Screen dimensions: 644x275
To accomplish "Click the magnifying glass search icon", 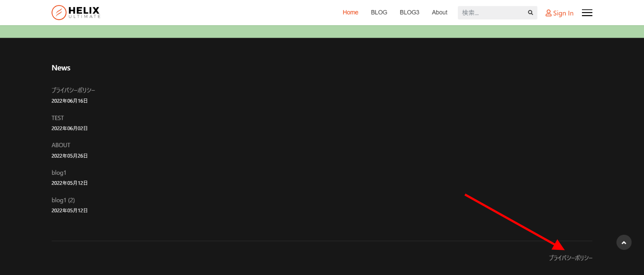I will click(530, 13).
